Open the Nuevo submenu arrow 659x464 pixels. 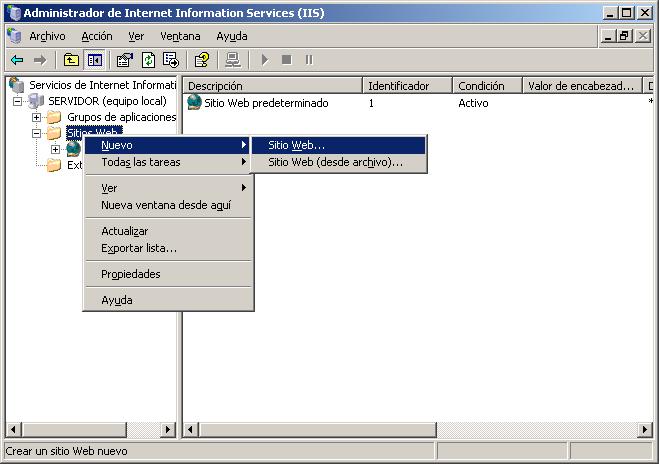pos(244,145)
